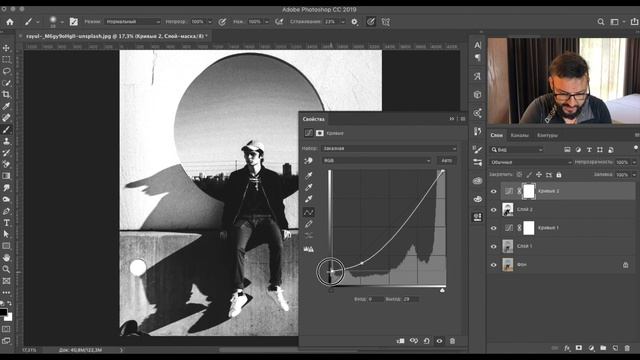Screen dimensions: 640x360
Task: Toggle adjustment visibility eye in Properties panel
Action: coord(440,341)
